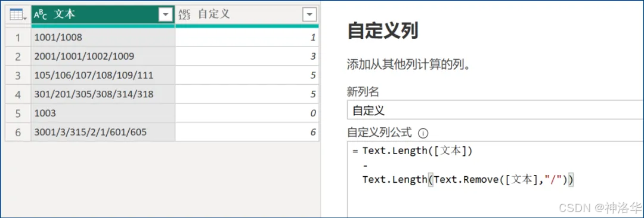Click the info icon beside 自定义列公式
This screenshot has width=644, height=218.
(x=423, y=133)
